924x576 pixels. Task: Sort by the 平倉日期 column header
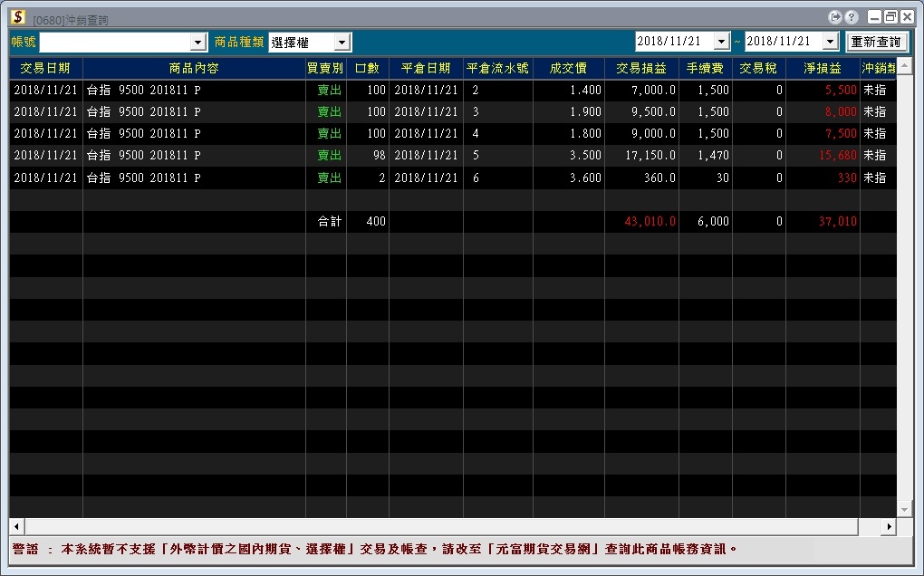click(x=426, y=68)
